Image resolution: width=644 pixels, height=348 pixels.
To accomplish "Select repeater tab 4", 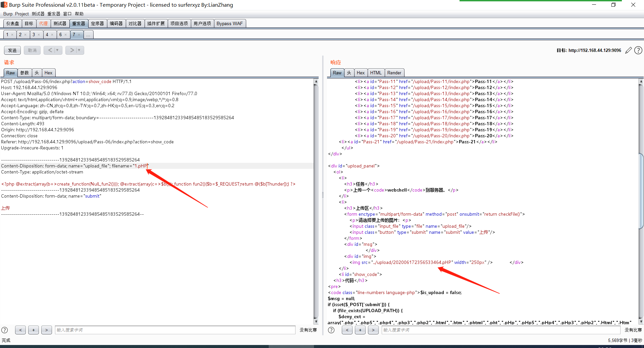I will tap(47, 34).
